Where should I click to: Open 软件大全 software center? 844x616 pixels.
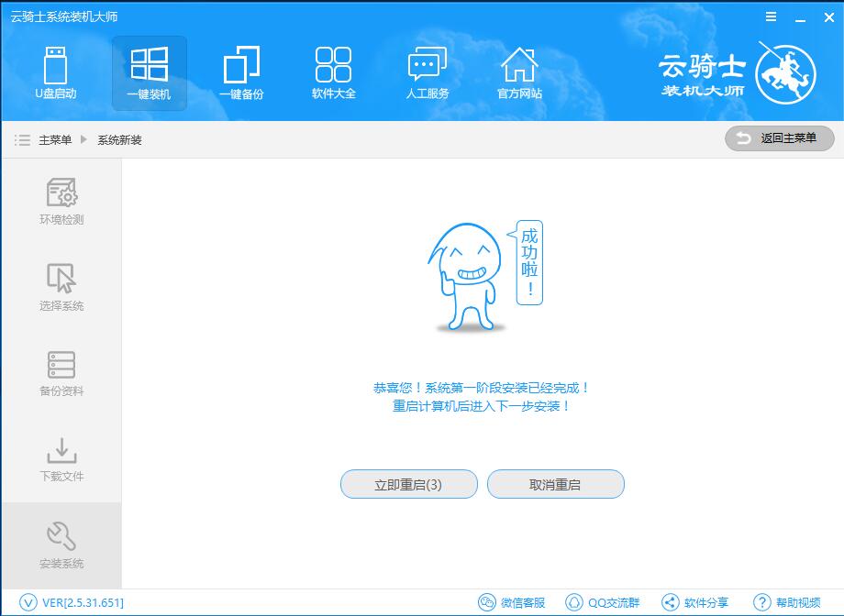(334, 73)
